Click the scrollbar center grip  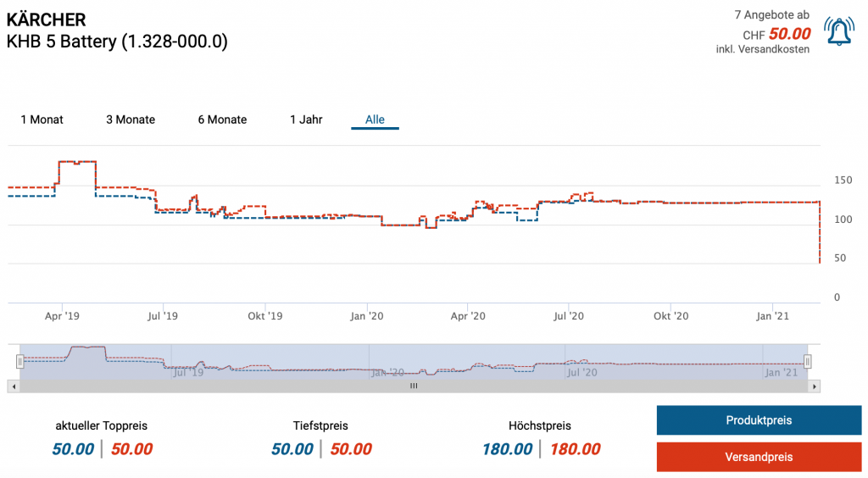point(414,386)
